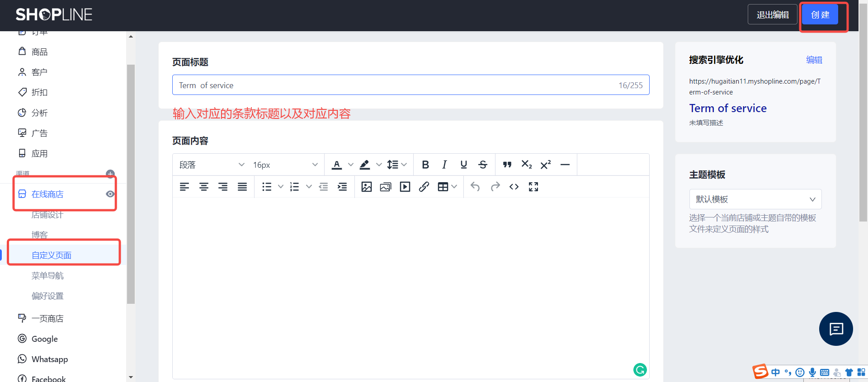This screenshot has height=382, width=868.
Task: Open the 菜单导航 submenu link
Action: click(x=47, y=276)
